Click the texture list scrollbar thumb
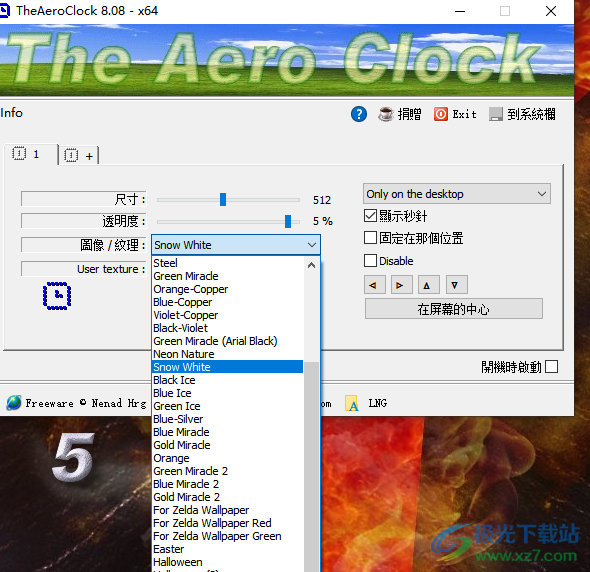The height and width of the screenshot is (572, 590). [311, 467]
